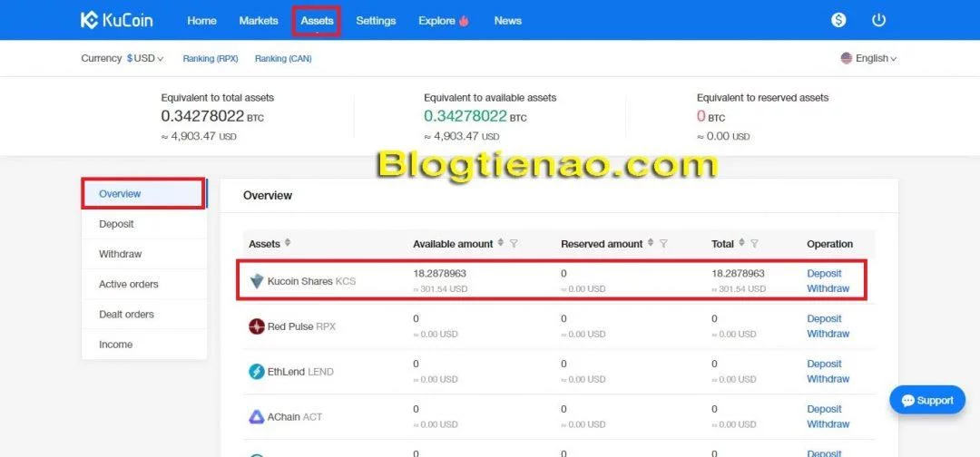980x457 pixels.
Task: Open the Total column filter icon
Action: pyautogui.click(x=755, y=244)
